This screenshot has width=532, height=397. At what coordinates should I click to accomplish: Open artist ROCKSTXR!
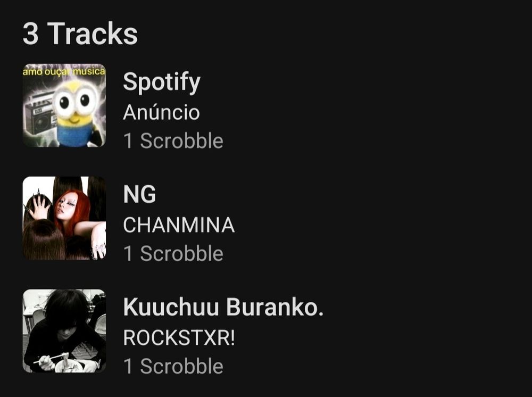pyautogui.click(x=179, y=337)
